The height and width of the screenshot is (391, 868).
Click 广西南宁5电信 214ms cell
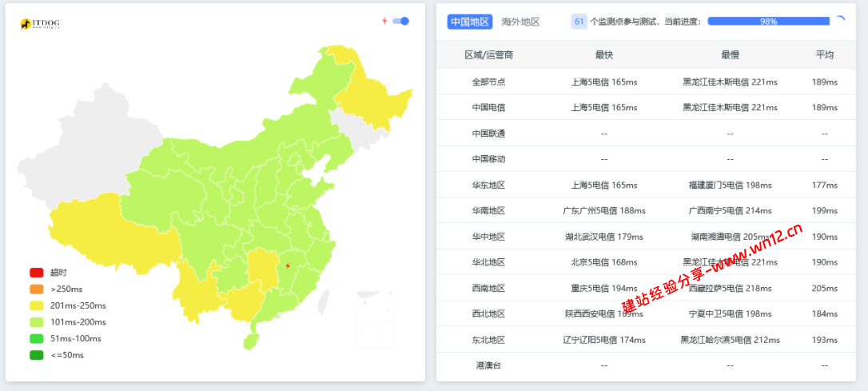[731, 210]
